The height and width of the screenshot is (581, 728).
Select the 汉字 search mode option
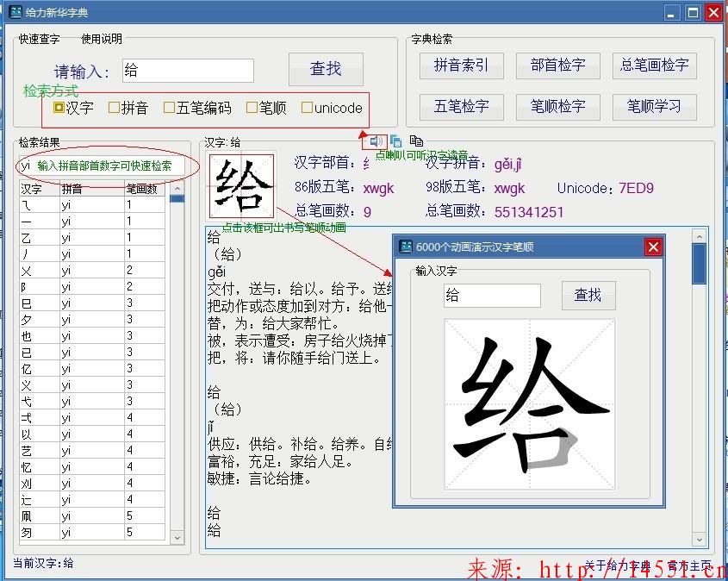(x=59, y=108)
